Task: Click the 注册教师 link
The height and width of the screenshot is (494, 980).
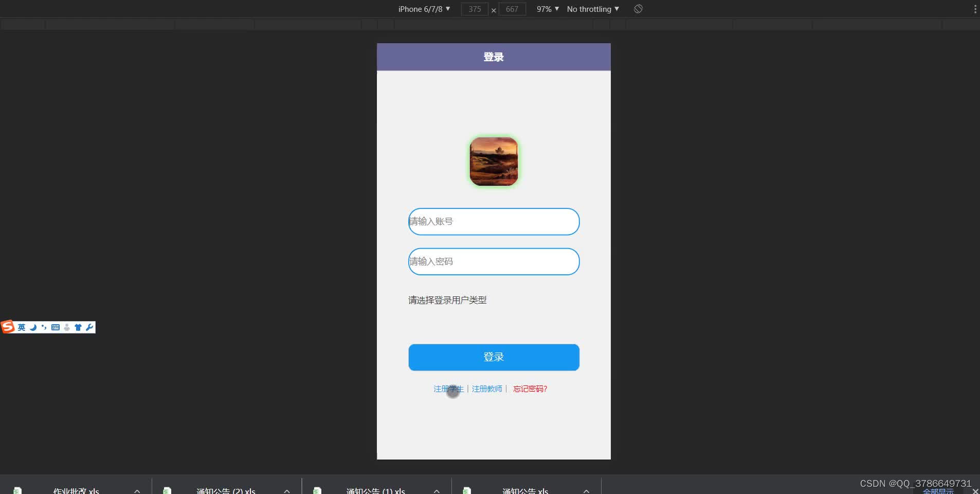Action: tap(487, 389)
